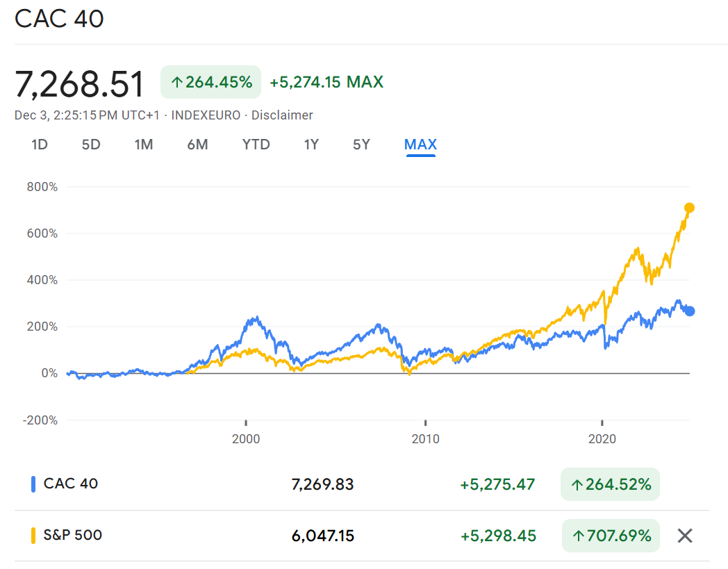Switch to the 5D time range

[x=91, y=145]
